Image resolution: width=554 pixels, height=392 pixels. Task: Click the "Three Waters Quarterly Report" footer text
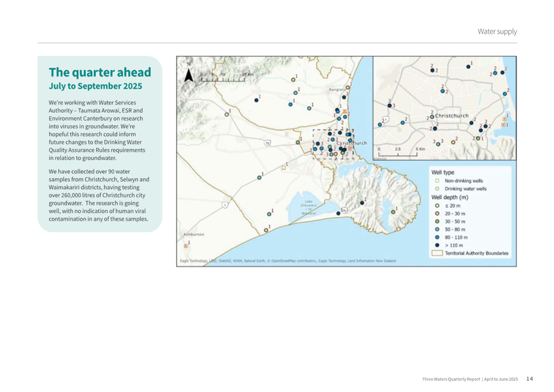coord(451,379)
